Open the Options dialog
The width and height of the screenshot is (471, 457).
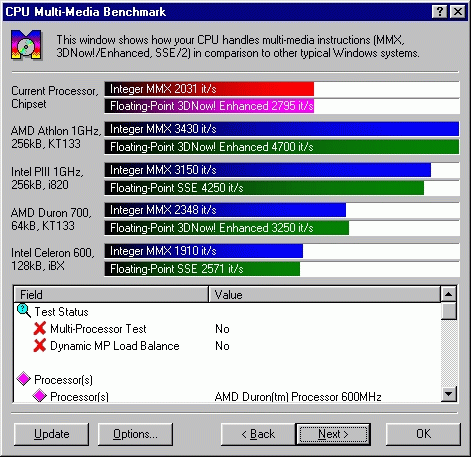(135, 434)
